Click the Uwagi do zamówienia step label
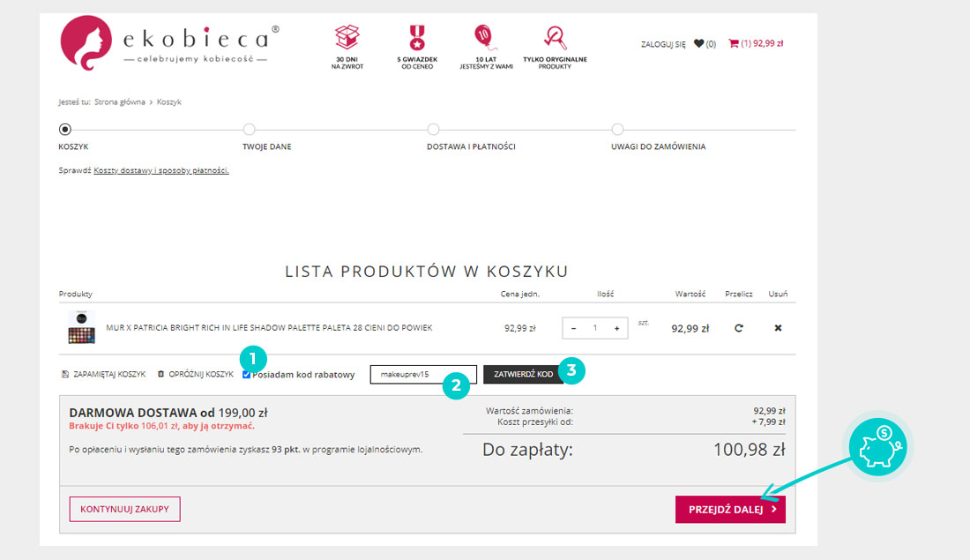Image resolution: width=970 pixels, height=560 pixels. tap(658, 146)
